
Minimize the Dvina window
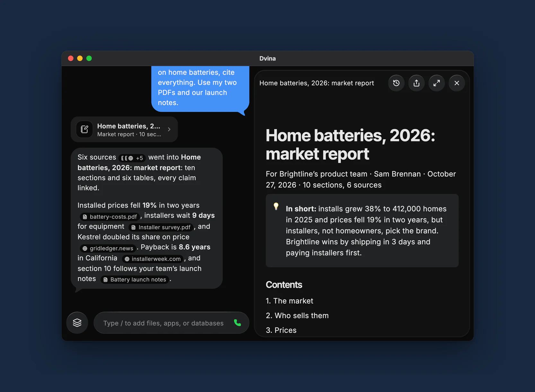point(80,58)
